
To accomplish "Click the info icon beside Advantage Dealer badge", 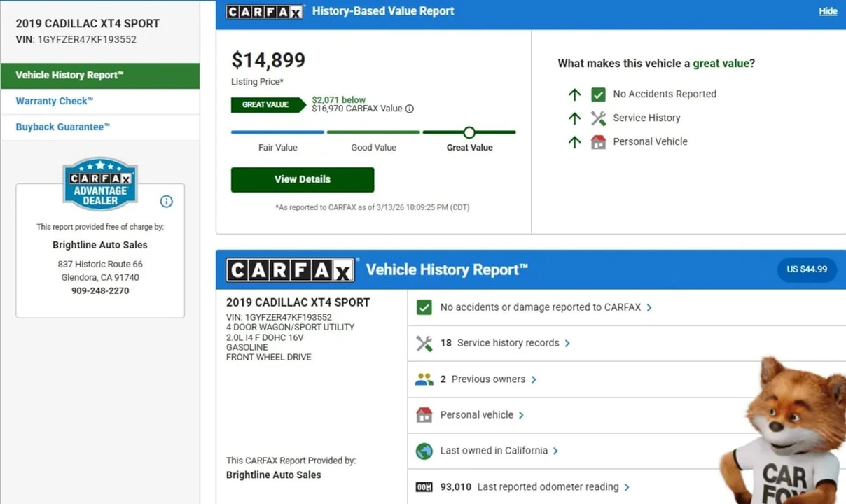I will (x=166, y=202).
